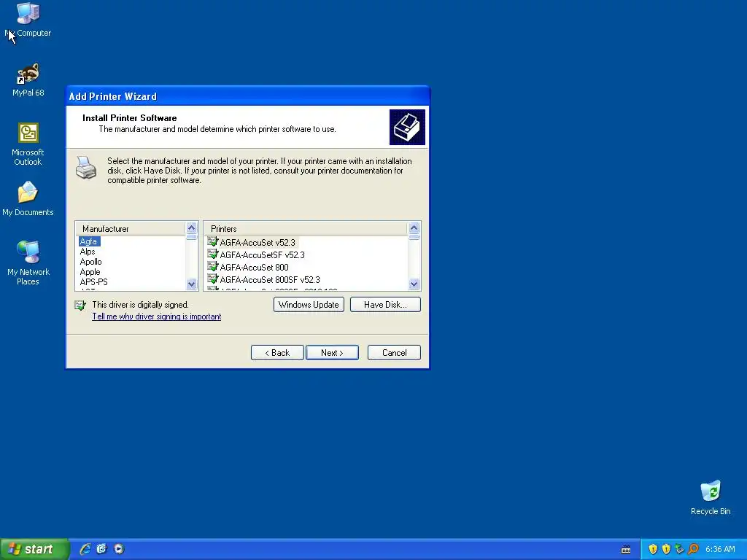Launch Windows Media Player from Quick Launch
This screenshot has height=560, width=747.
(x=119, y=549)
